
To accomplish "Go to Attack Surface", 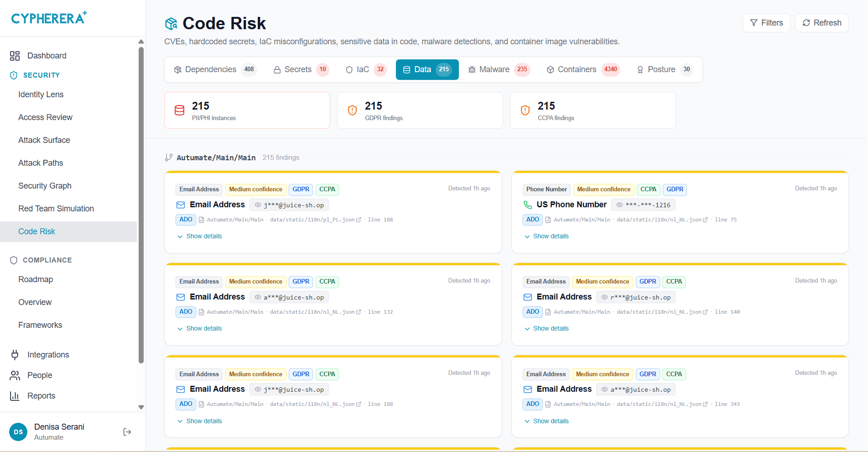I will [44, 140].
